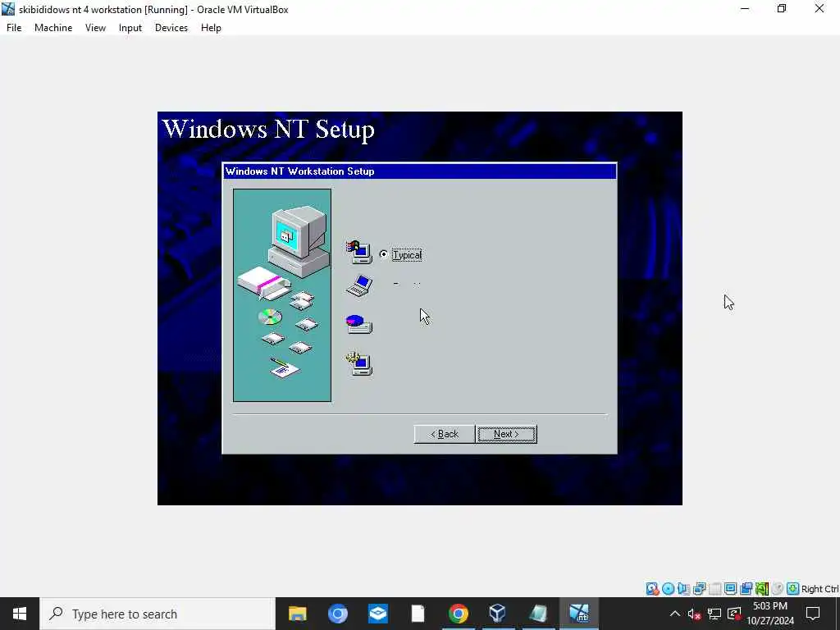Open the clock showing 5:03 PM
Image resolution: width=840 pixels, height=630 pixels.
(770, 614)
